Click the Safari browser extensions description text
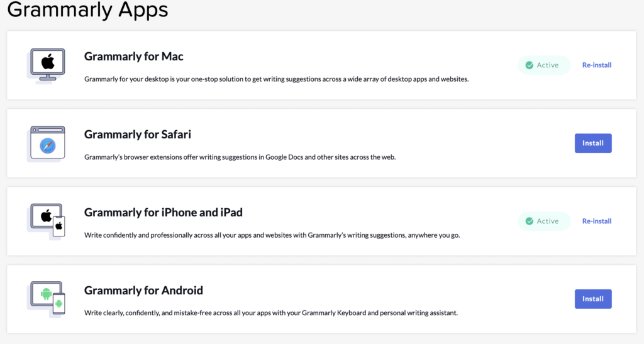Viewport: 644px width, 344px height. tap(240, 157)
